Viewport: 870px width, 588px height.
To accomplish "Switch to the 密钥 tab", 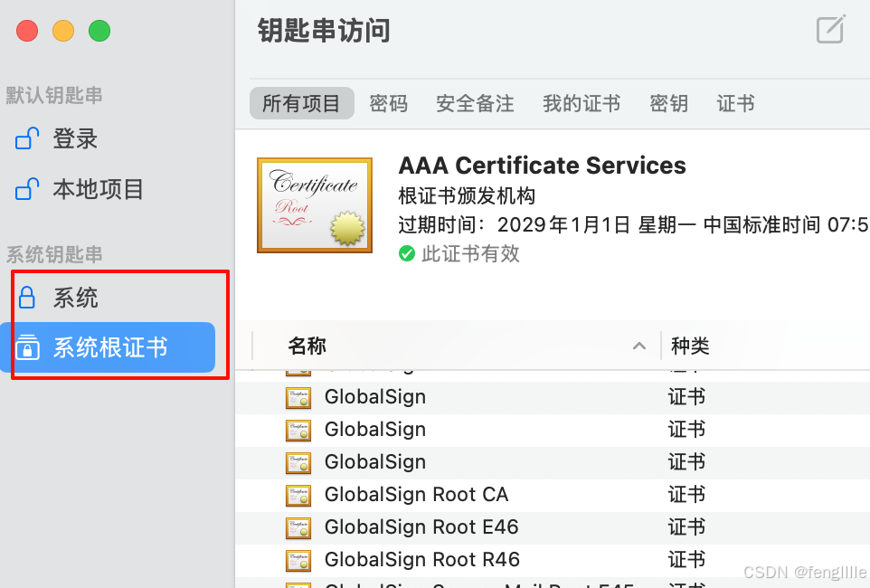I will coord(668,103).
